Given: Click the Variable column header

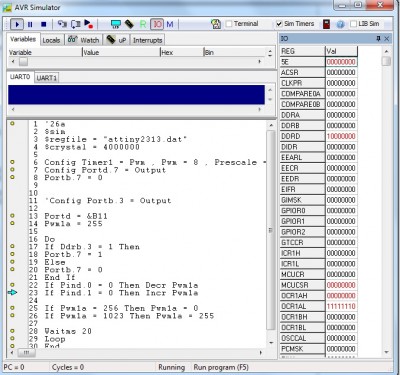Looking at the screenshot, I should pyautogui.click(x=45, y=52).
